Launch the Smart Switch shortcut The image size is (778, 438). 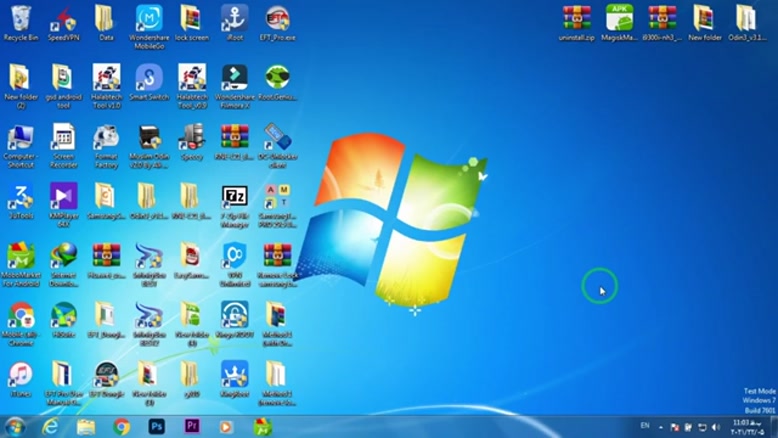coord(149,82)
